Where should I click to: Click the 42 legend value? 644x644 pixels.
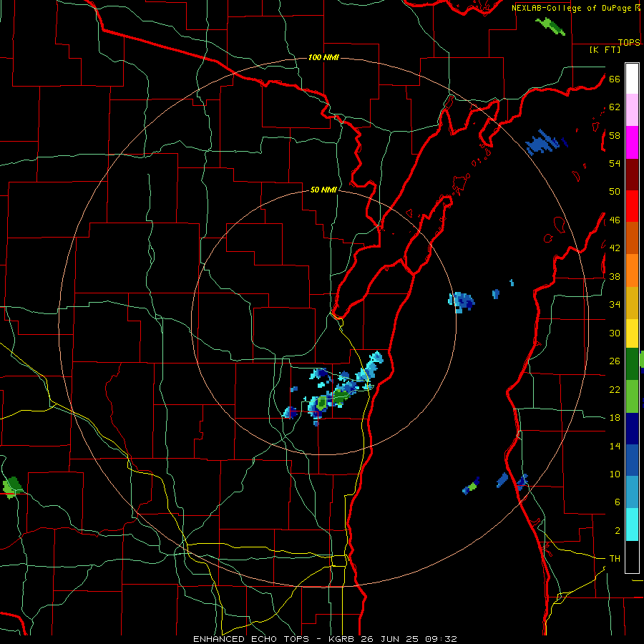pos(615,248)
